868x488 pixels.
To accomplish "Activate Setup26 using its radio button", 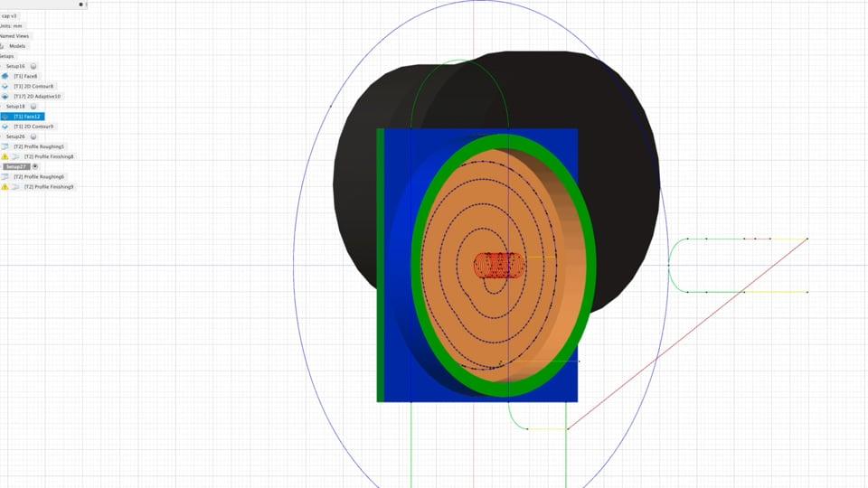I will (x=33, y=136).
